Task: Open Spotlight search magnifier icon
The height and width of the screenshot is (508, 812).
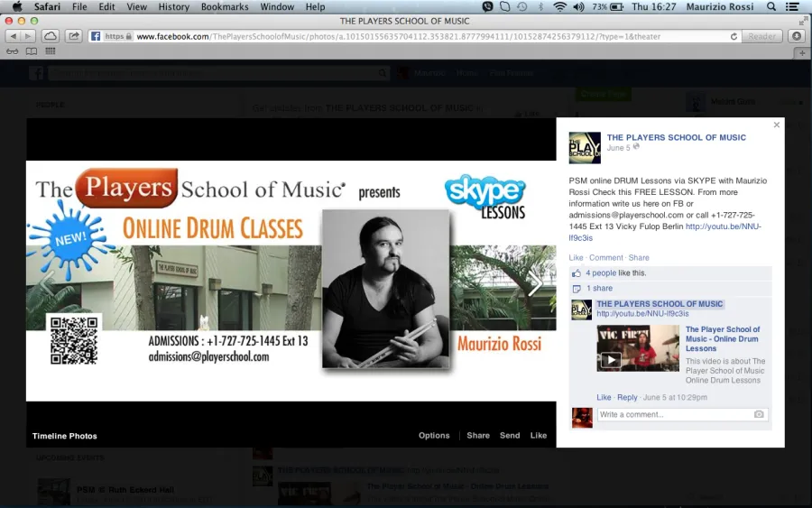Action: [x=771, y=6]
